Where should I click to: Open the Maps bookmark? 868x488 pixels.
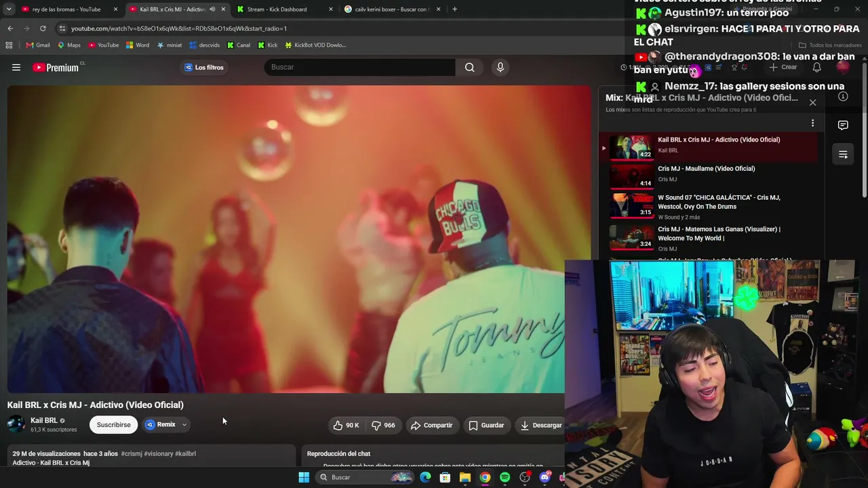pos(69,45)
